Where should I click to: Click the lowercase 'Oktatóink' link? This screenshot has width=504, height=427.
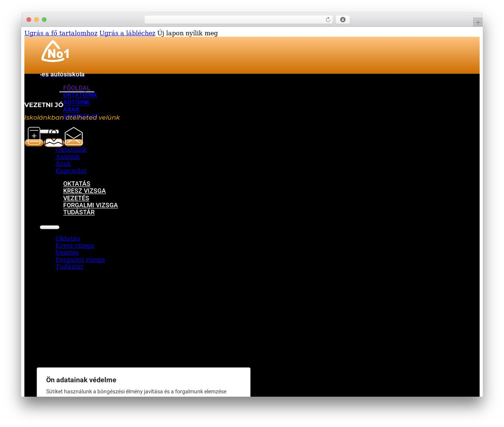point(71,150)
